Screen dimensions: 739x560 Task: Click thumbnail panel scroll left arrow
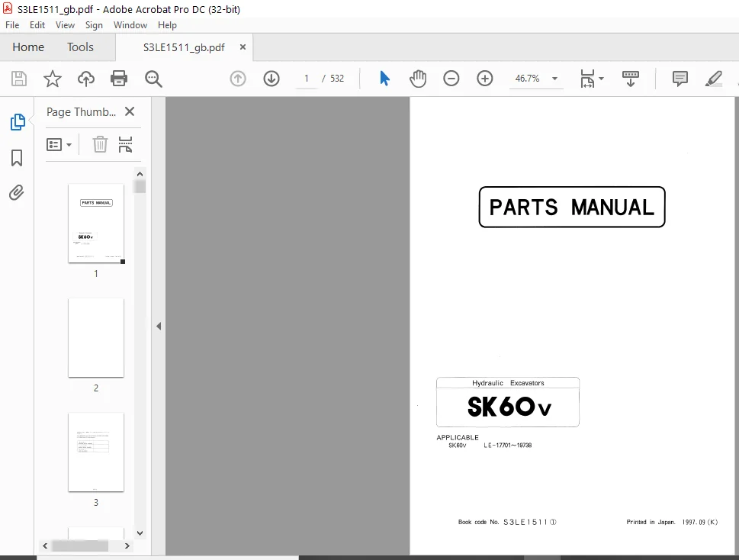point(45,546)
